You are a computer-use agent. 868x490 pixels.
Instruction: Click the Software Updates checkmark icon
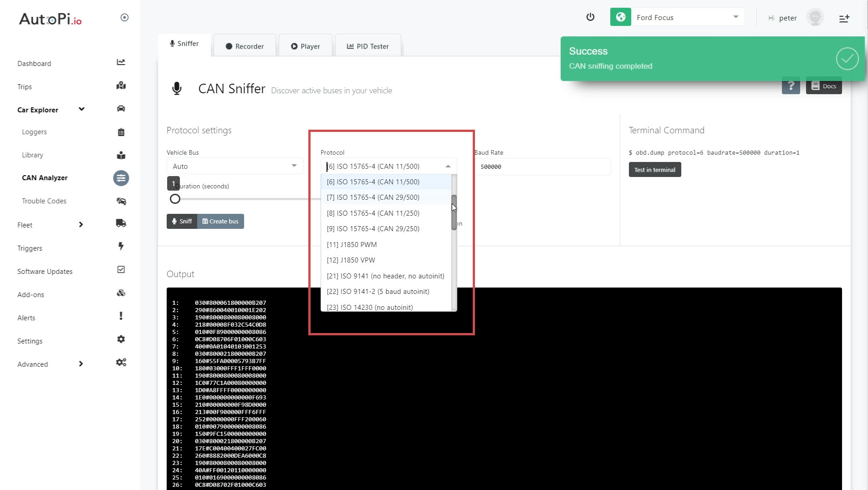point(121,270)
